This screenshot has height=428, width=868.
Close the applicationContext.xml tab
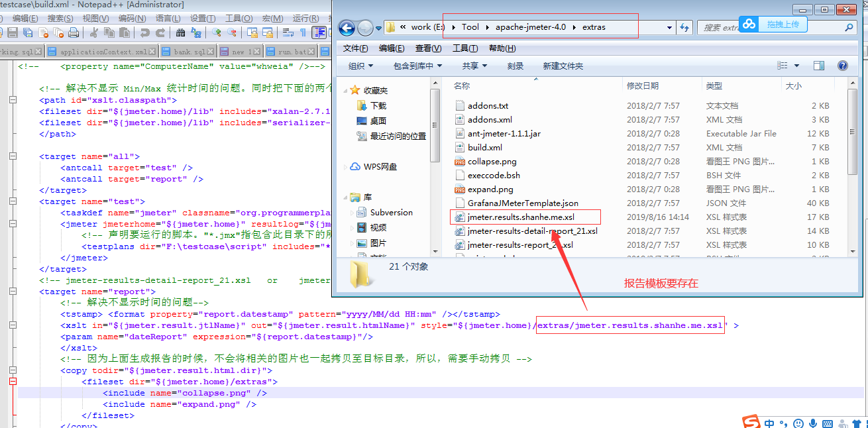click(x=152, y=52)
